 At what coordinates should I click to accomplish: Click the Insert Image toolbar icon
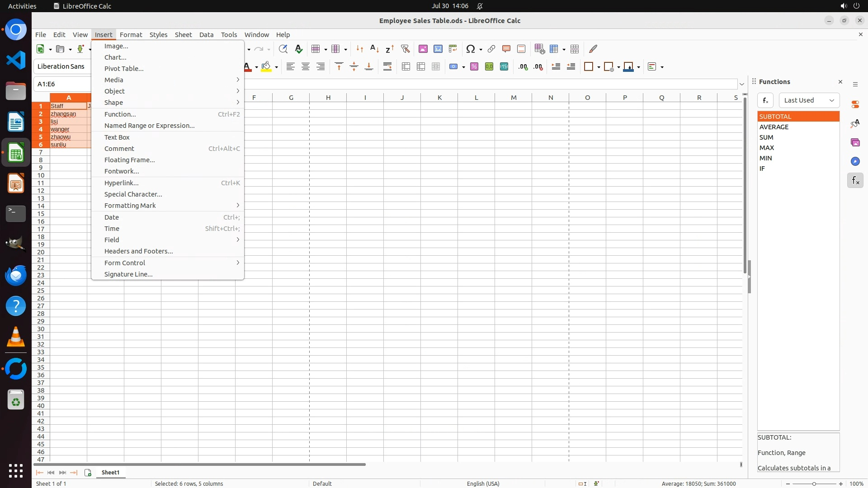[x=423, y=49]
